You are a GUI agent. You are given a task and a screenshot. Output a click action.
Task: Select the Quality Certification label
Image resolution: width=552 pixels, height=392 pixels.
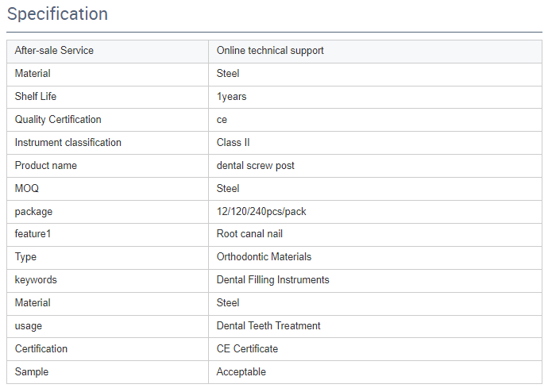[58, 120]
